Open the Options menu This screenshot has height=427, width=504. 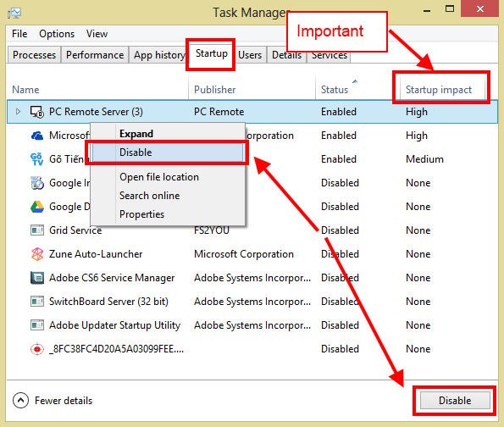point(57,34)
